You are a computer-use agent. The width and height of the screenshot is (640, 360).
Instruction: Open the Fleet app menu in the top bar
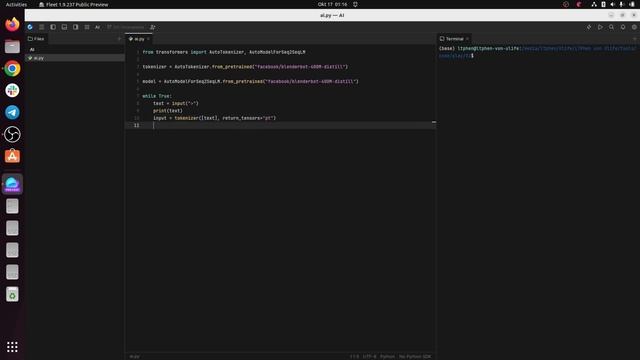(x=73, y=4)
